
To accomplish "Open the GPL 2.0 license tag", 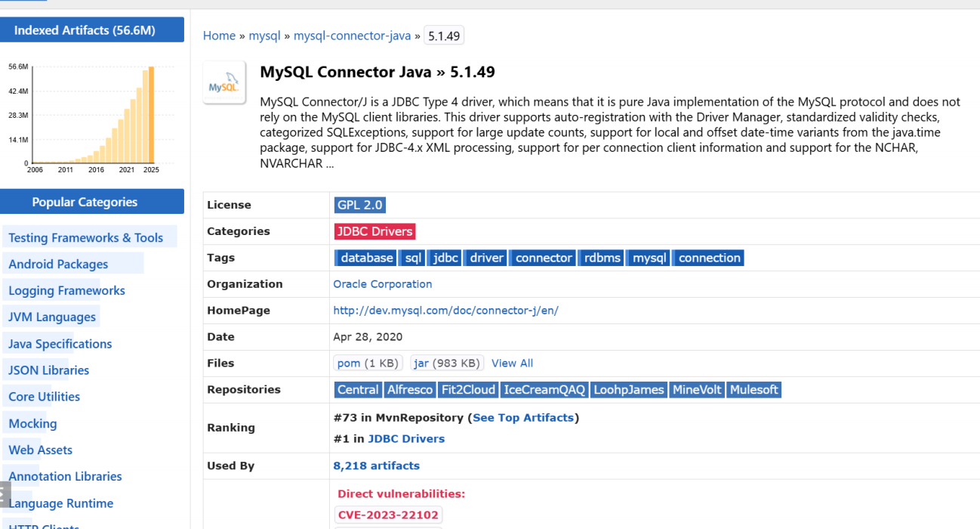I will (360, 205).
